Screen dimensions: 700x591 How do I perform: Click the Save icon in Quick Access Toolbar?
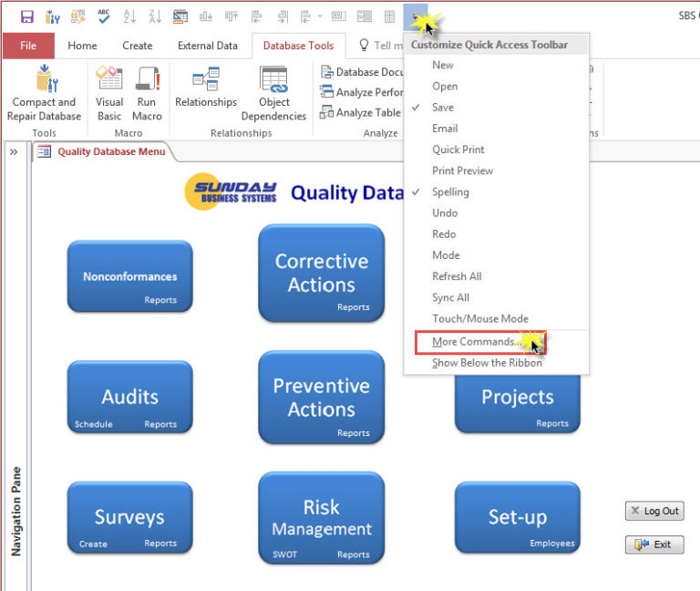click(26, 16)
